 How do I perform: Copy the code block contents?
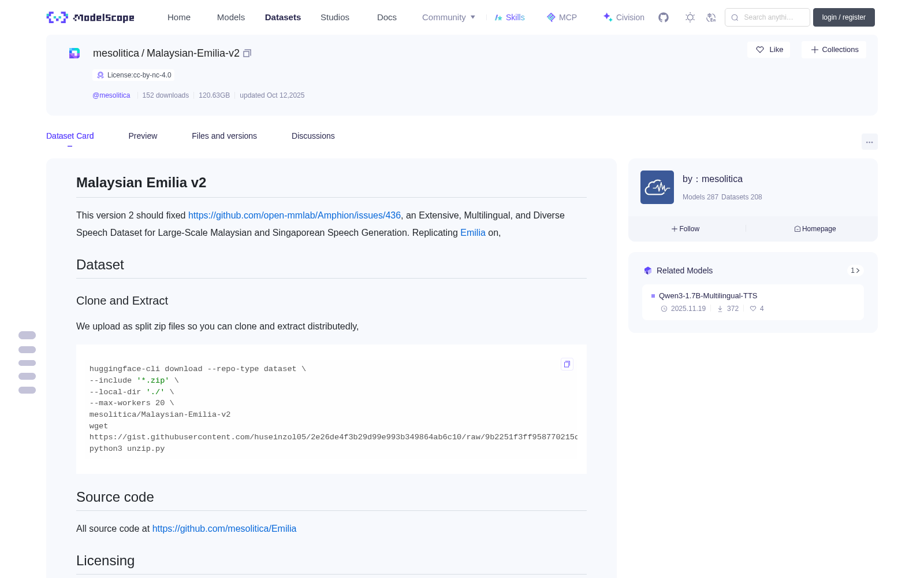(567, 364)
